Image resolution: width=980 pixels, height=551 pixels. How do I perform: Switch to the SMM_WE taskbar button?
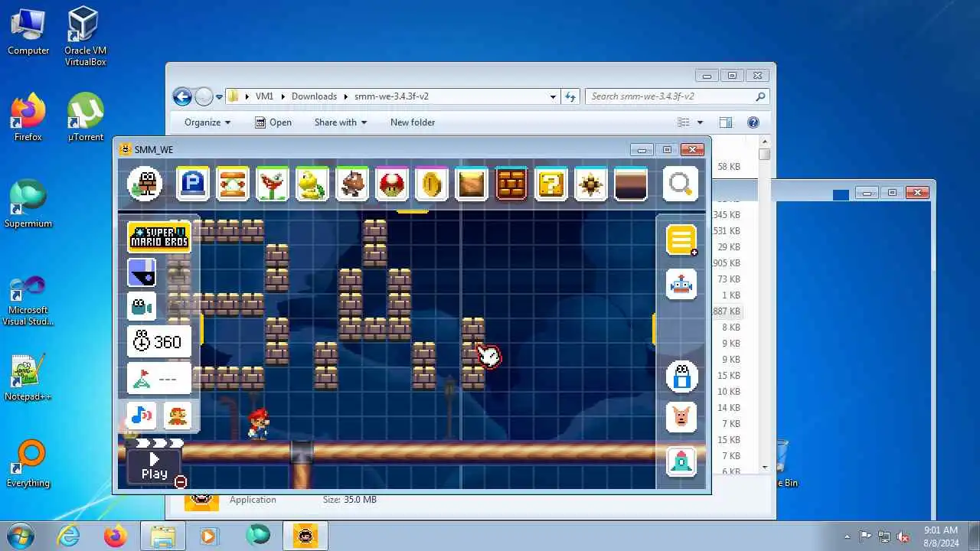click(305, 536)
